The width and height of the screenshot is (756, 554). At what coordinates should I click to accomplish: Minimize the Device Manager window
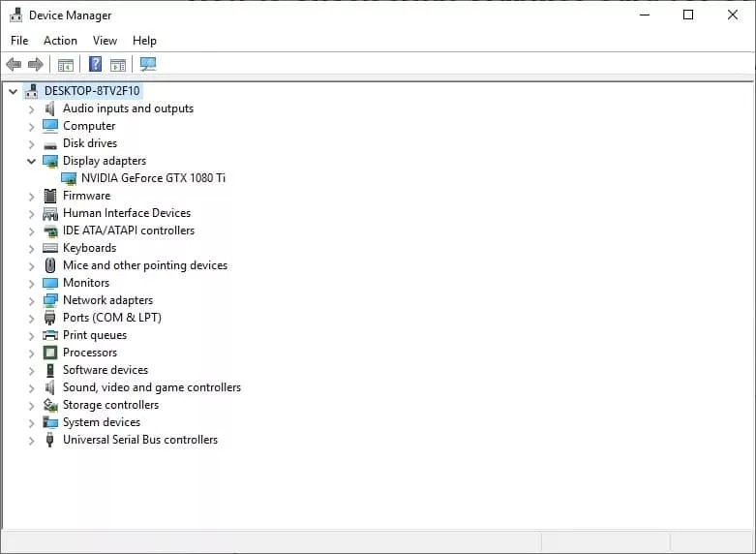(x=645, y=15)
